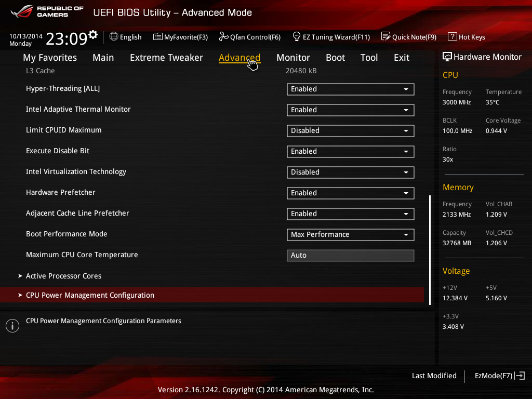
Task: Click the Boot Performance Mode label
Action: click(66, 234)
